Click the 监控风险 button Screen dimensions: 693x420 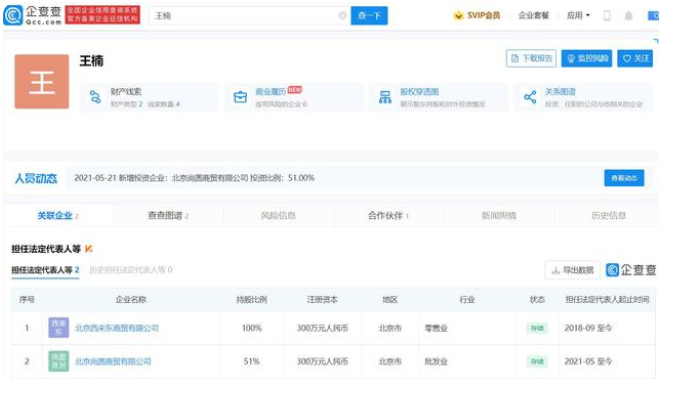point(586,58)
